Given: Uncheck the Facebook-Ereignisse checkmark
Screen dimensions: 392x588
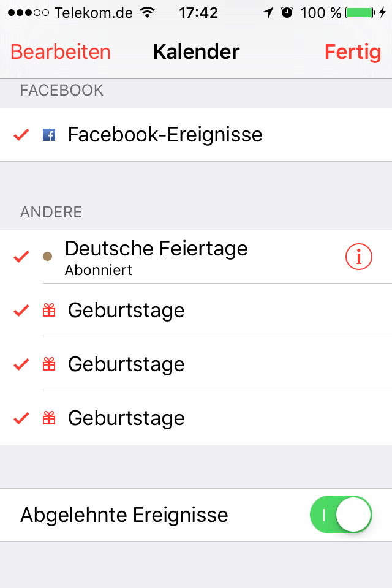Looking at the screenshot, I should pyautogui.click(x=21, y=135).
